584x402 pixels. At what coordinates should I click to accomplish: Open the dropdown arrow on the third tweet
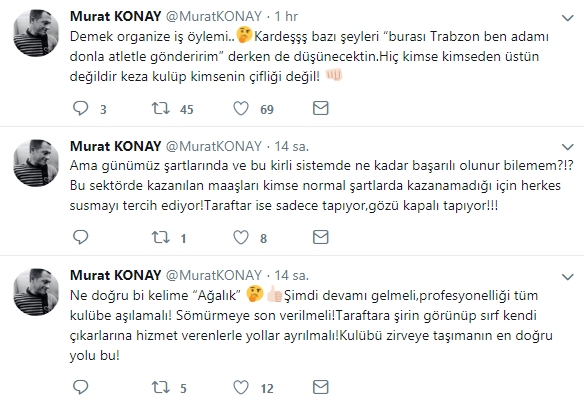pos(567,277)
